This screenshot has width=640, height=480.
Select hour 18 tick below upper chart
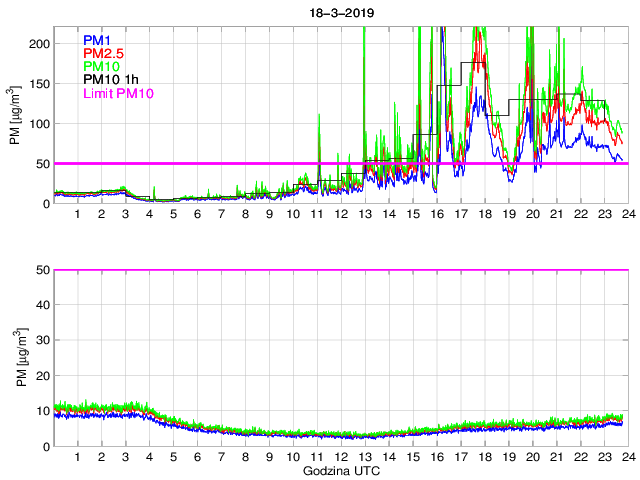484,214
